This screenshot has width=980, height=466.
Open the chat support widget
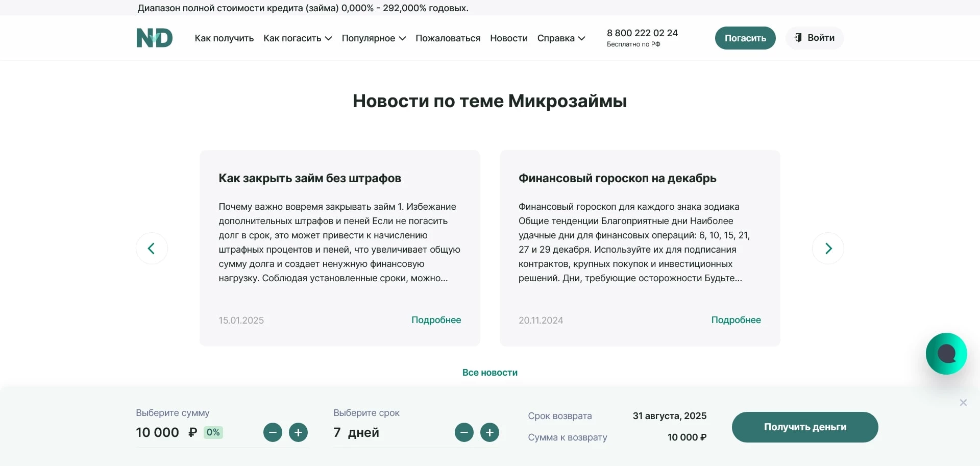pos(946,353)
